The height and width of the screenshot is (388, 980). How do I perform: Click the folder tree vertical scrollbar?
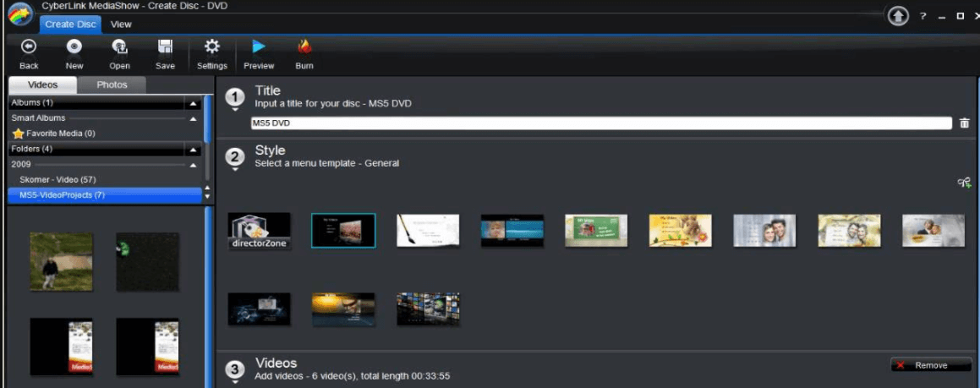[207, 120]
